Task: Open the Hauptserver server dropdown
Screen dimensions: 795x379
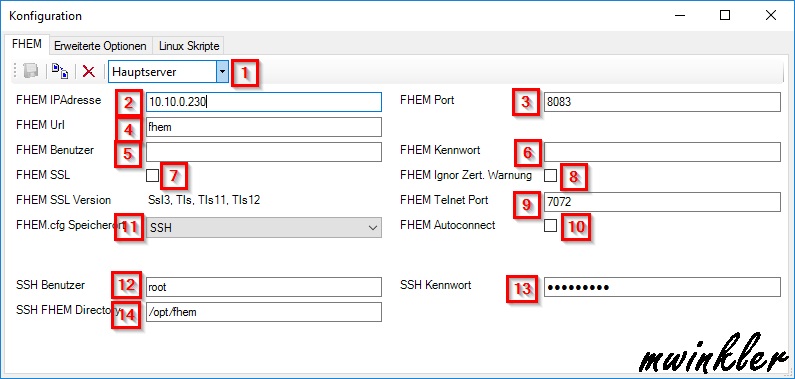Action: [222, 72]
